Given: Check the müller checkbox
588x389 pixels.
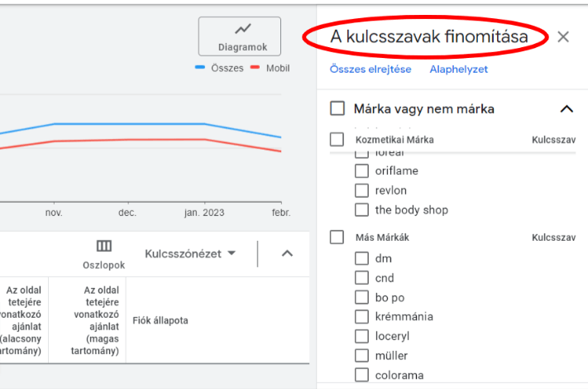Looking at the screenshot, I should click(361, 356).
